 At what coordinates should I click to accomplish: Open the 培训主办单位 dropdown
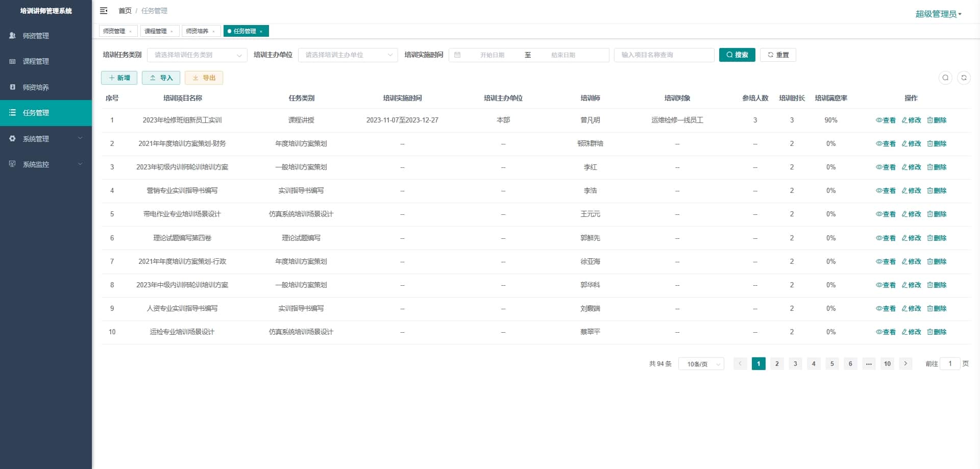[x=348, y=55]
